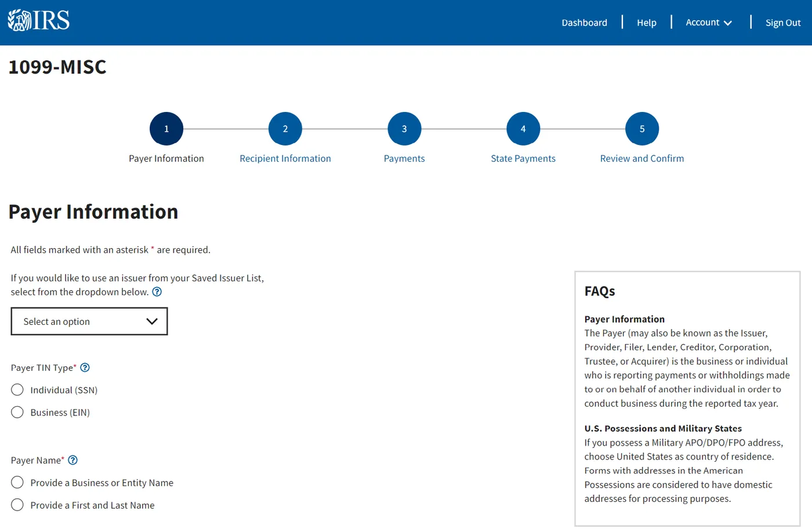812x532 pixels.
Task: Open the Select an option dropdown
Action: [89, 321]
